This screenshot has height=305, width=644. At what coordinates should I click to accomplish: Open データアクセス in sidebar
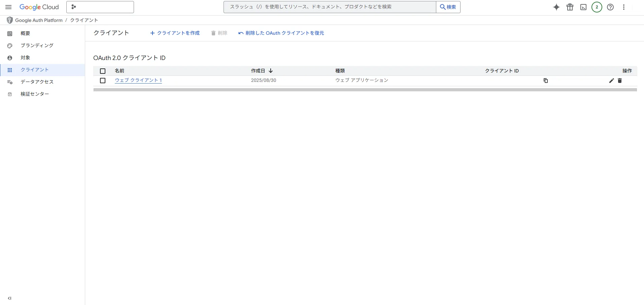click(x=42, y=82)
